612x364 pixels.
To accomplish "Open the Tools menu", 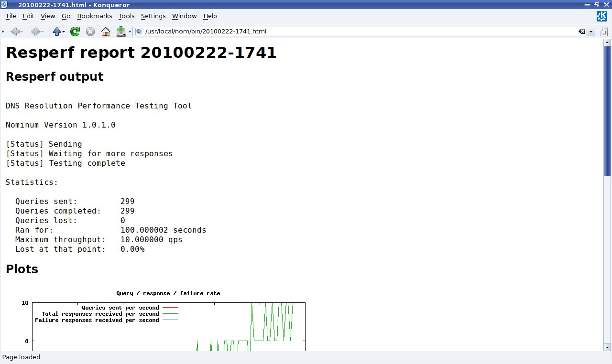I will click(x=127, y=16).
